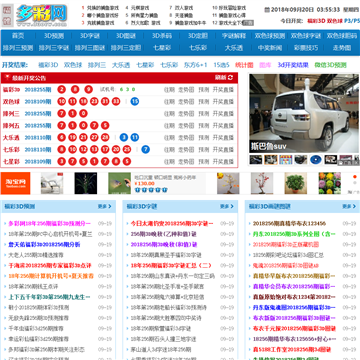Click the calendar icon before the date

coord(267,10)
